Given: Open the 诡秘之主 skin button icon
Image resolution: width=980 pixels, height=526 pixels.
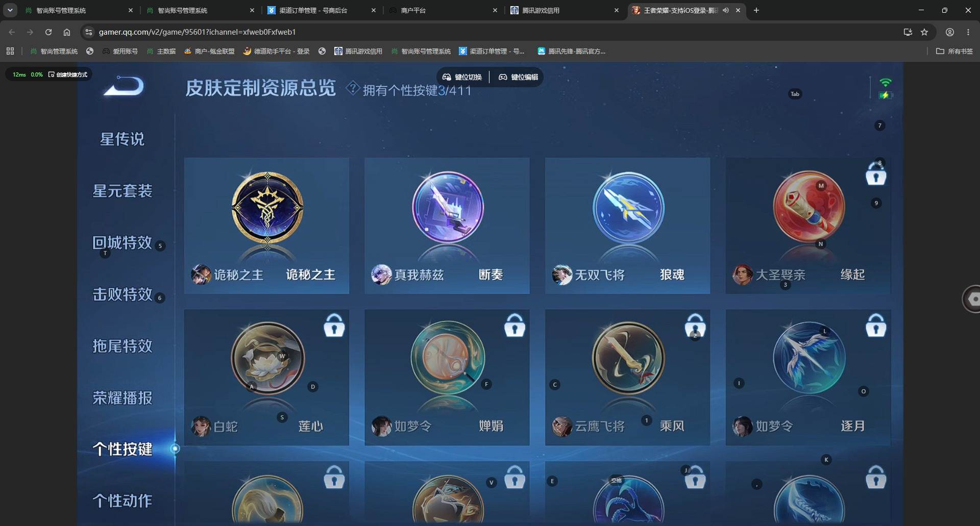Looking at the screenshot, I should click(267, 207).
